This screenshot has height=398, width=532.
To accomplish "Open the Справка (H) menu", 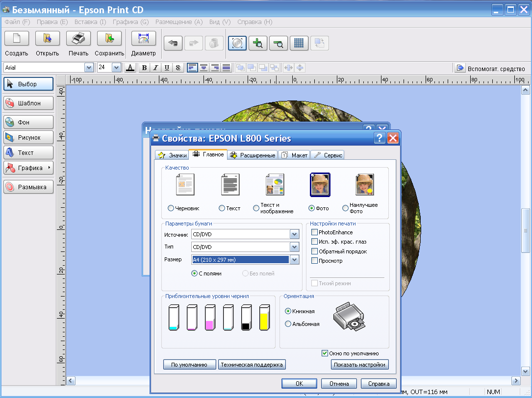I will [x=255, y=22].
